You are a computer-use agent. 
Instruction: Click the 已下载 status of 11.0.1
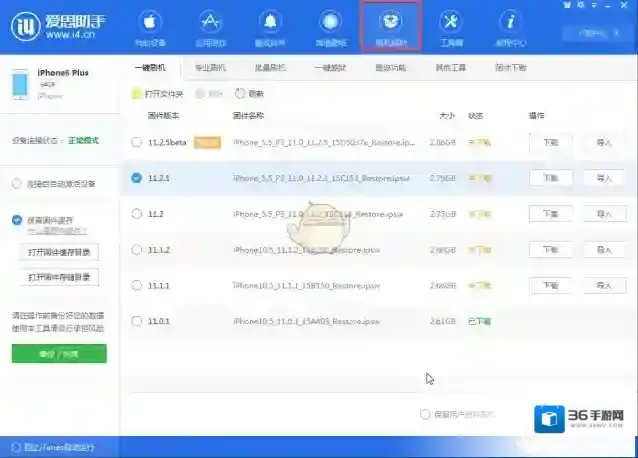pos(480,321)
